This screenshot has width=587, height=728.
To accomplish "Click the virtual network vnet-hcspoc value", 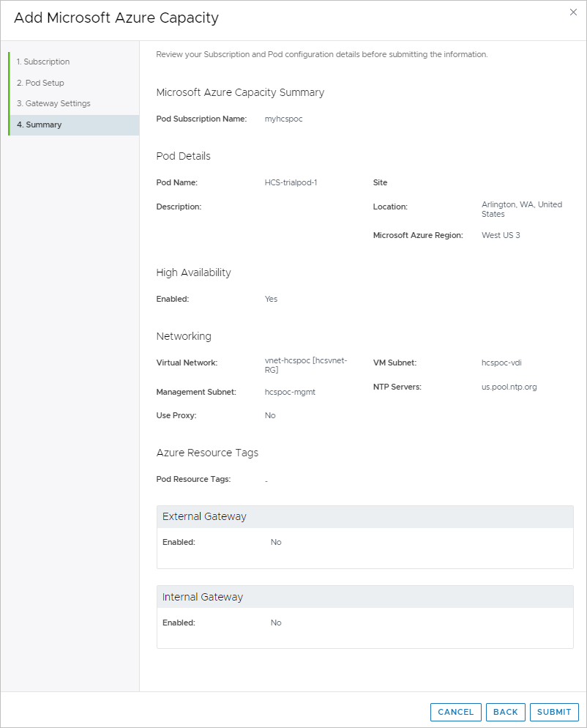I will click(x=306, y=365).
